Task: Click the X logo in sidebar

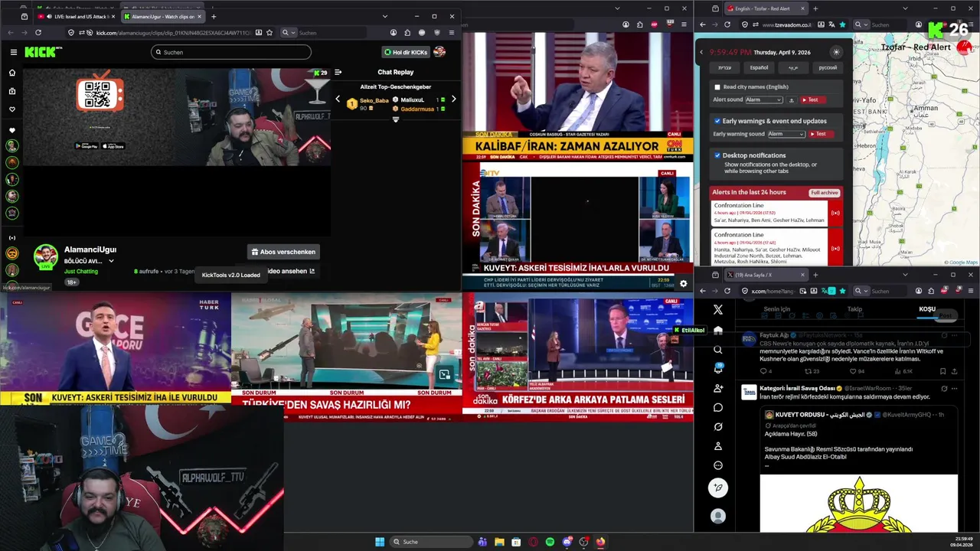Action: point(717,310)
